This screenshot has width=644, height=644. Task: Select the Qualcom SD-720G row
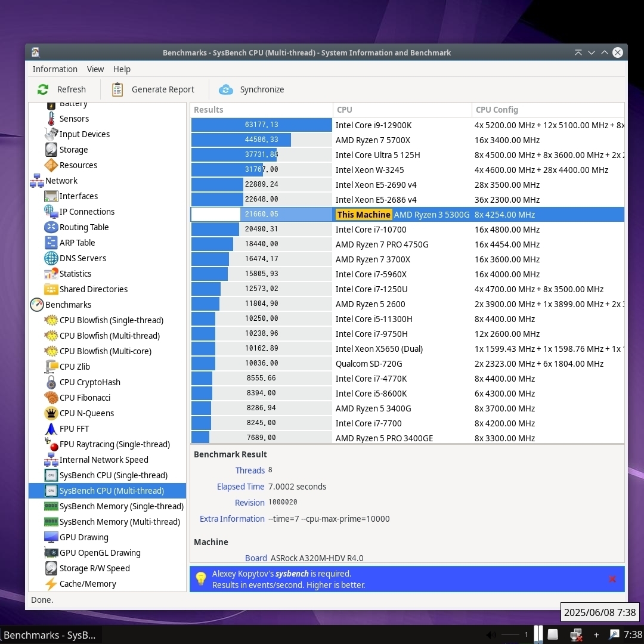(x=407, y=364)
